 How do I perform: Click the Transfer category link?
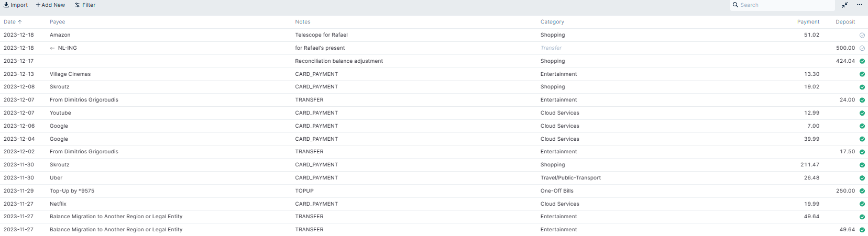(551, 48)
